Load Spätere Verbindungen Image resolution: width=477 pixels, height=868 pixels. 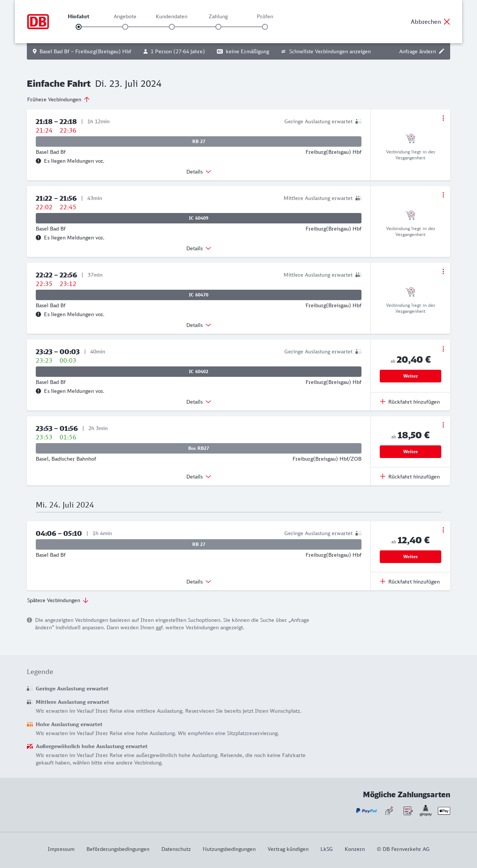(58, 600)
